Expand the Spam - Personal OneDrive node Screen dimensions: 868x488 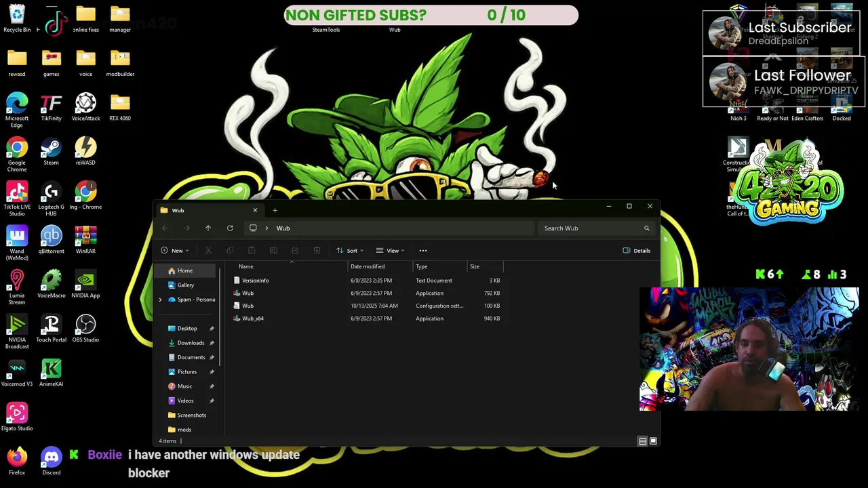pyautogui.click(x=160, y=300)
